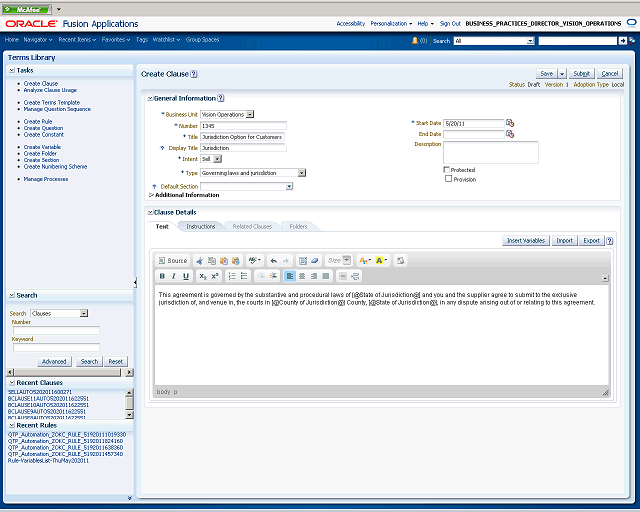Click Cancel button

tap(610, 73)
